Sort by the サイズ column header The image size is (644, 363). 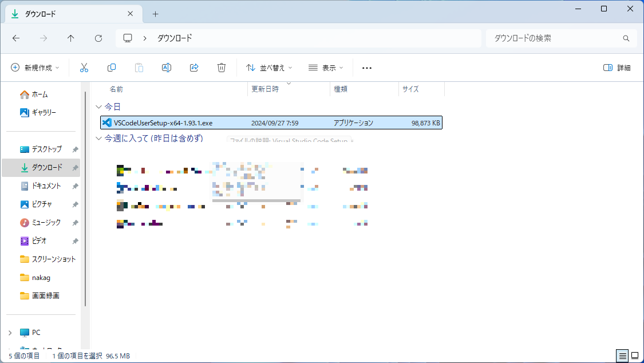click(410, 89)
